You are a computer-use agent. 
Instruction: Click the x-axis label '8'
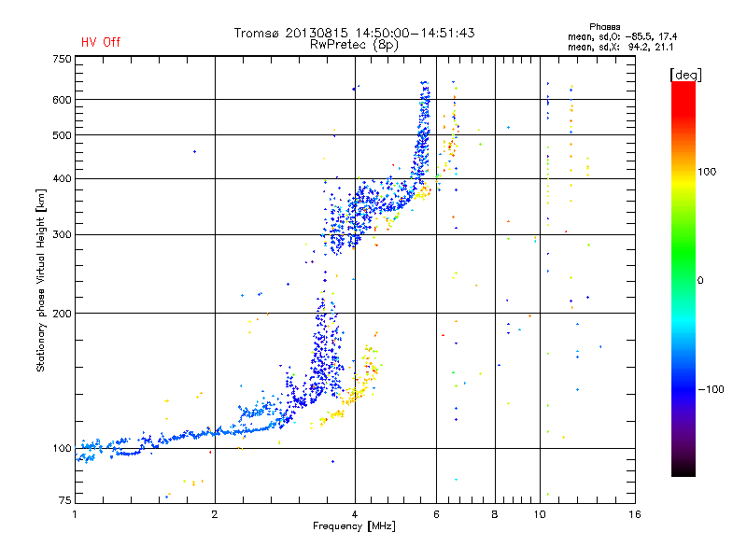coord(495,514)
